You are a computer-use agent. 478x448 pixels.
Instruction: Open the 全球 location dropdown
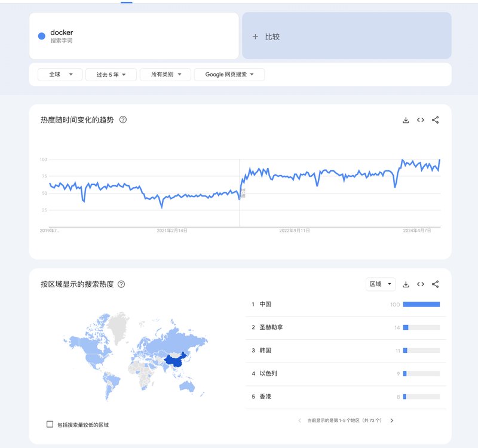point(59,74)
